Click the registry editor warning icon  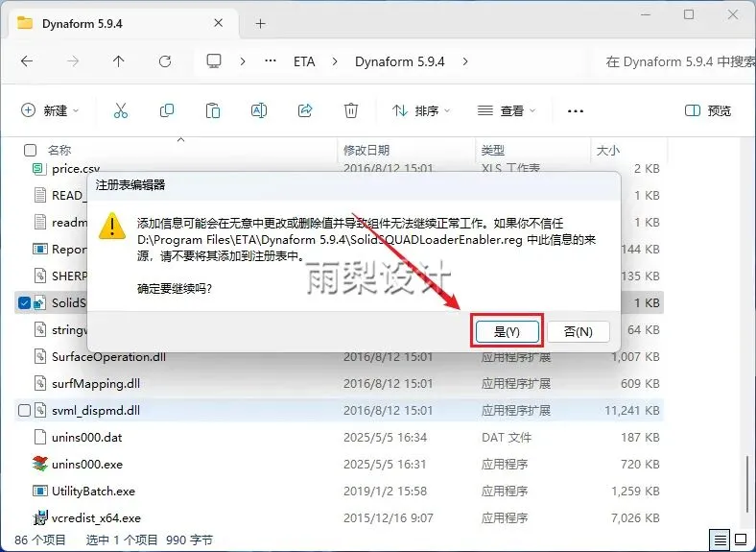(112, 226)
